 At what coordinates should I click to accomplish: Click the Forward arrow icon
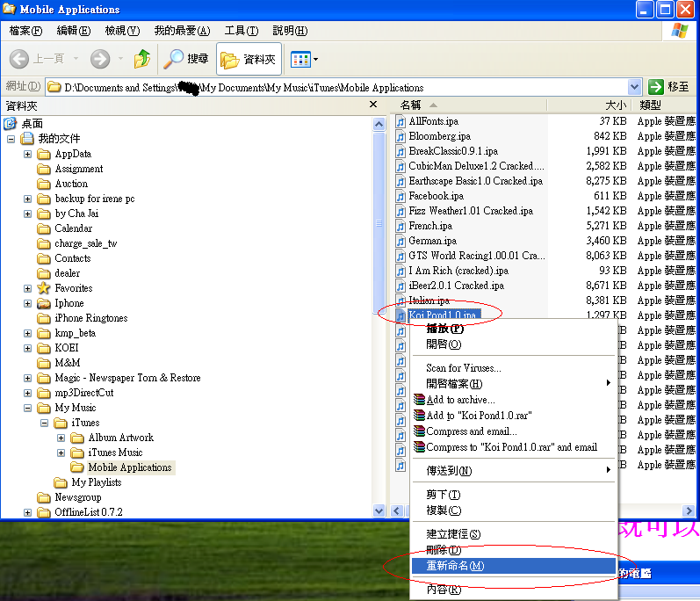pyautogui.click(x=100, y=59)
